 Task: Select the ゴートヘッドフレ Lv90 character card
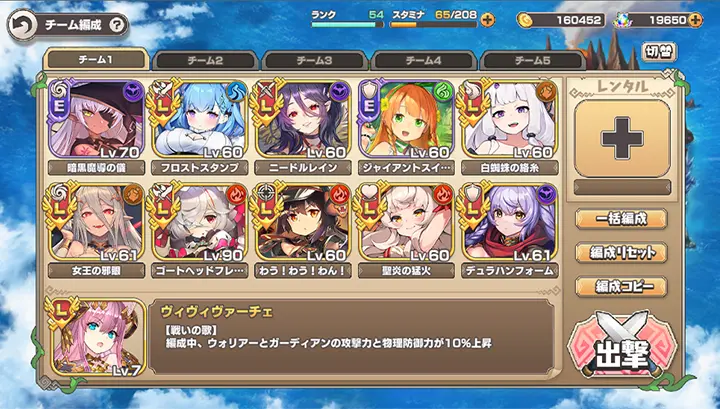[200, 223]
